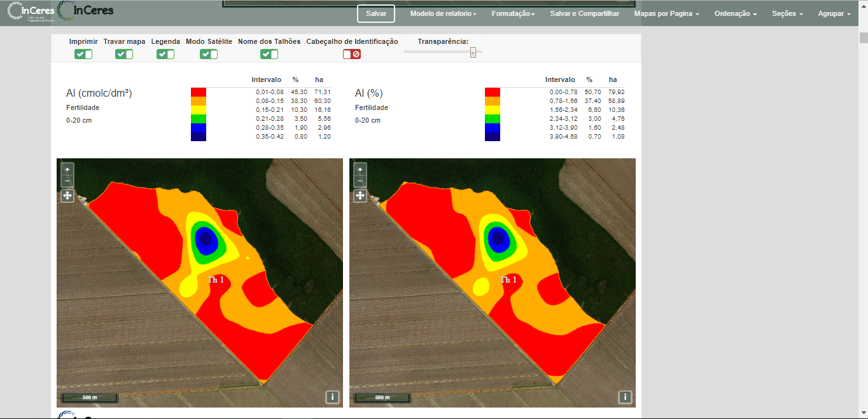Open the Formatação dropdown
The image size is (868, 419).
513,13
